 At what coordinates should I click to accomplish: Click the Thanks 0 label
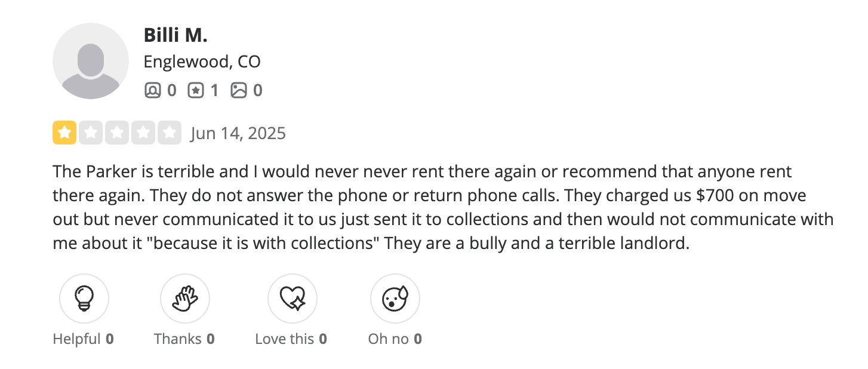coord(184,339)
